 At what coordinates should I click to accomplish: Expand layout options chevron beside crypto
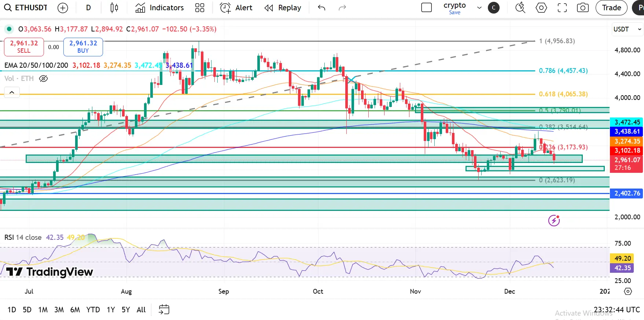pos(479,8)
